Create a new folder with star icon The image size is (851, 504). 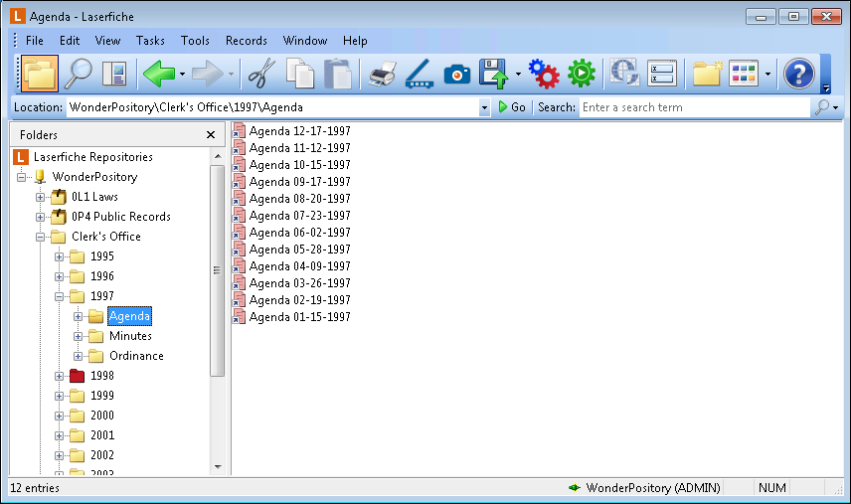point(707,74)
